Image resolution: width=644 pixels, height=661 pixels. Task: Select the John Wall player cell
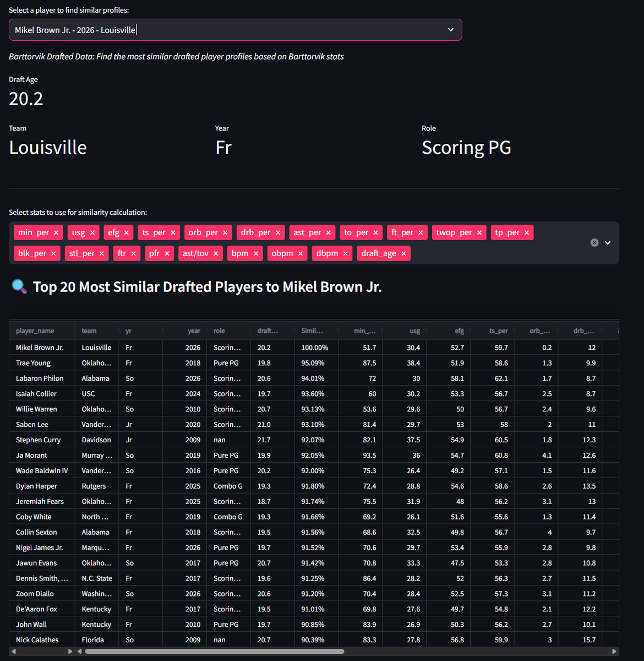pyautogui.click(x=42, y=625)
